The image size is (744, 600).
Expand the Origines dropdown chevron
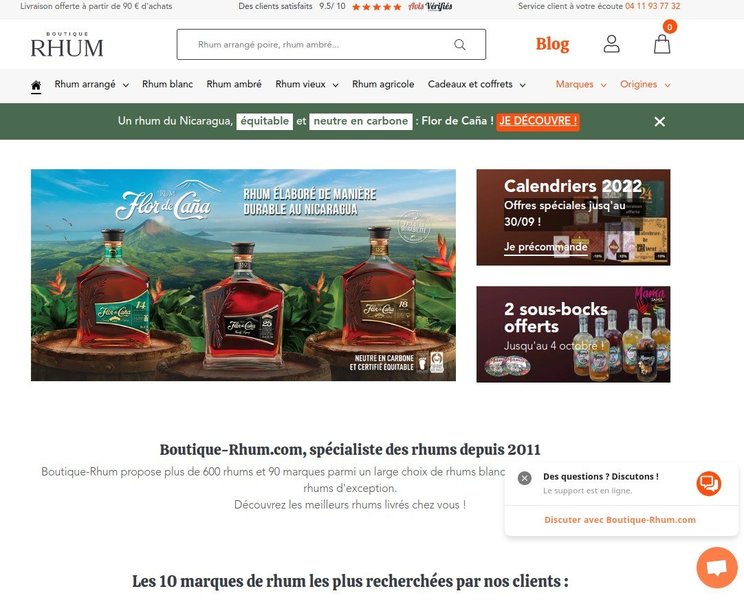pos(668,85)
